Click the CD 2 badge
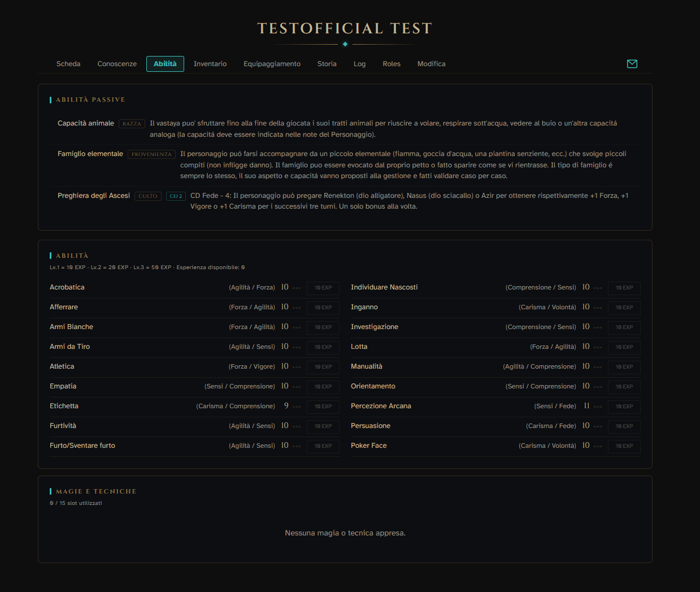The width and height of the screenshot is (700, 592). (x=176, y=196)
